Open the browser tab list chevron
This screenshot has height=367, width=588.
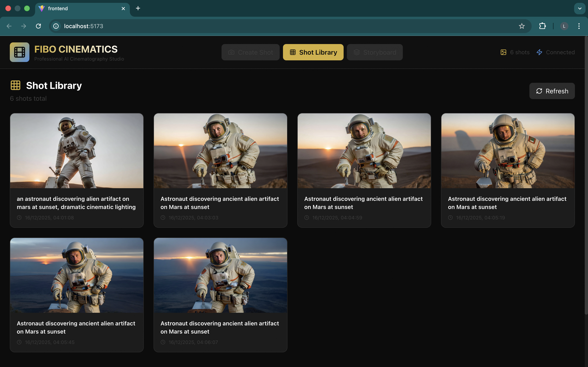(580, 8)
